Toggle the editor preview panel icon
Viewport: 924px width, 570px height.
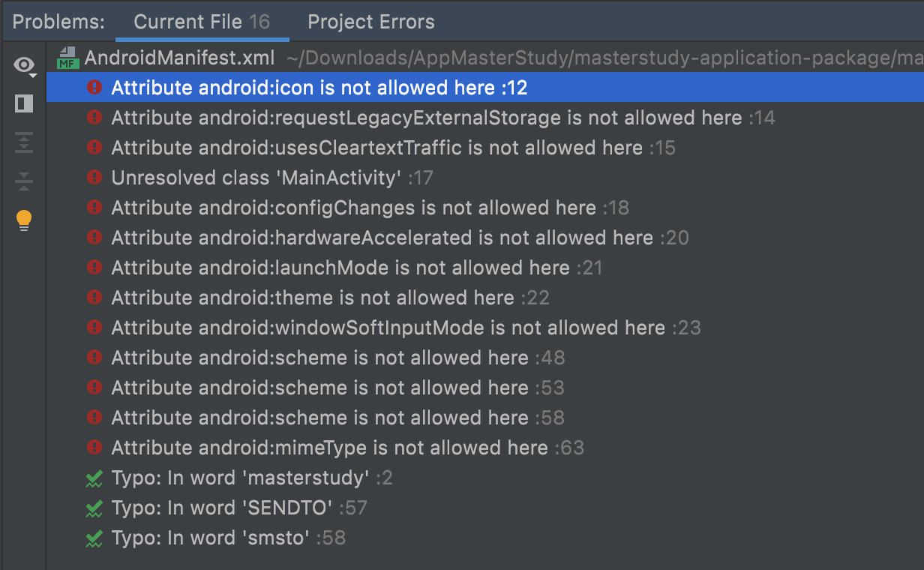click(24, 103)
